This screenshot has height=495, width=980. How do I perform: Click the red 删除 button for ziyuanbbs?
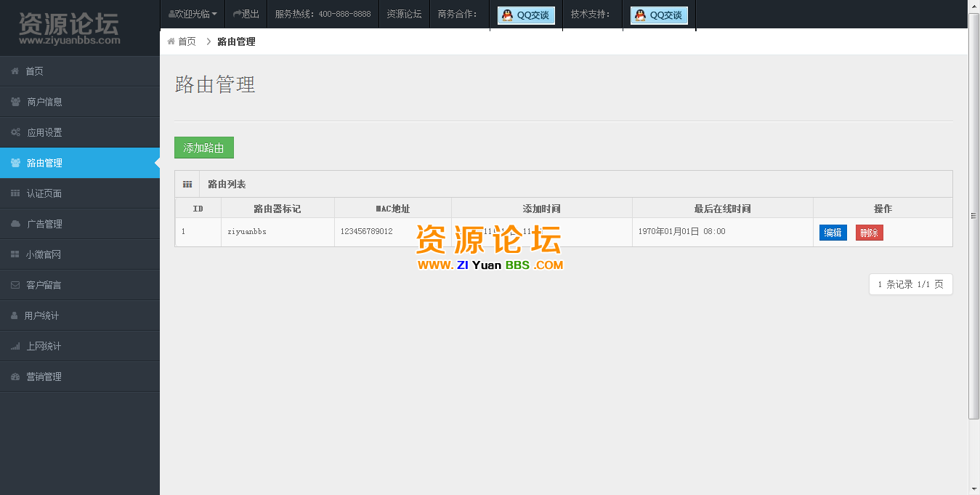(x=870, y=233)
